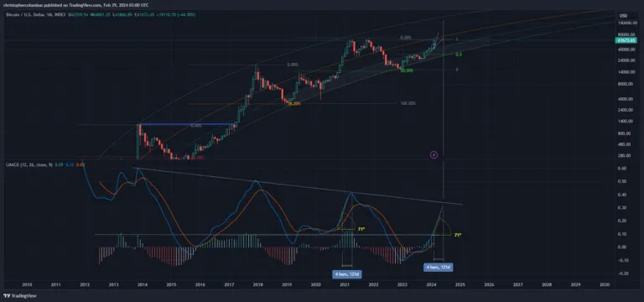The image size is (644, 302).
Task: Click the yellow 71° angle label at right
Action: [x=458, y=235]
